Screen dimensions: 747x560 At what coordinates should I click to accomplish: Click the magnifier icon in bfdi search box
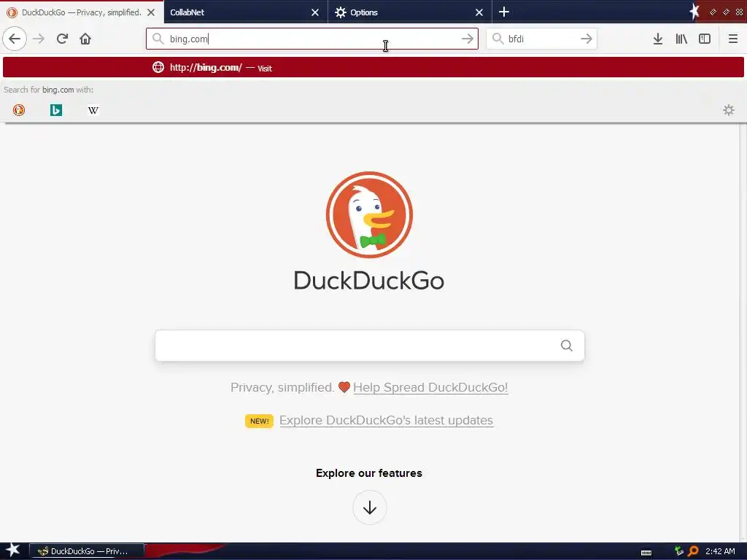click(x=498, y=39)
